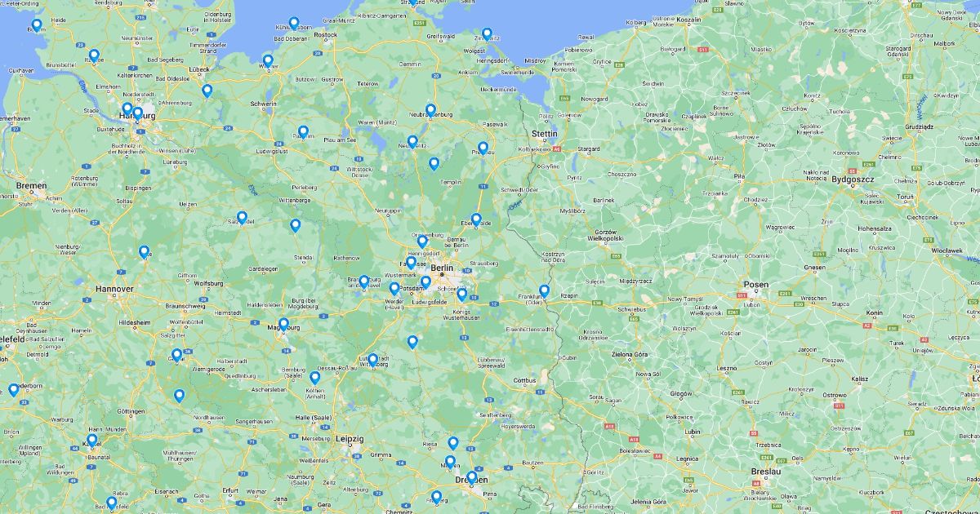Select the Wismar location pin
This screenshot has width=980, height=514.
tap(268, 60)
